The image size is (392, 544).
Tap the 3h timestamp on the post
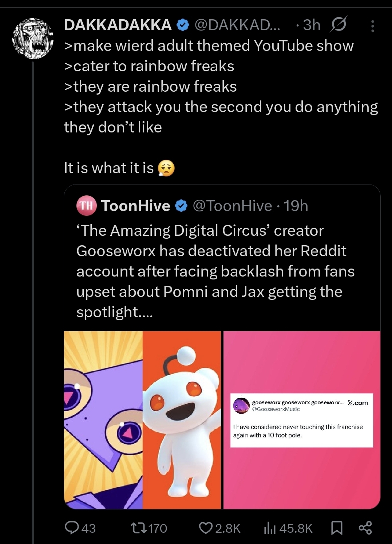pyautogui.click(x=312, y=25)
